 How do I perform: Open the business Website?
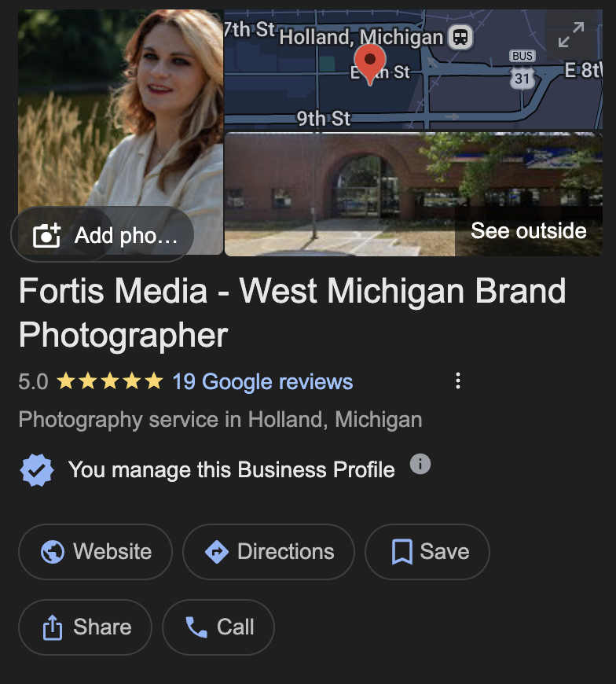[96, 551]
